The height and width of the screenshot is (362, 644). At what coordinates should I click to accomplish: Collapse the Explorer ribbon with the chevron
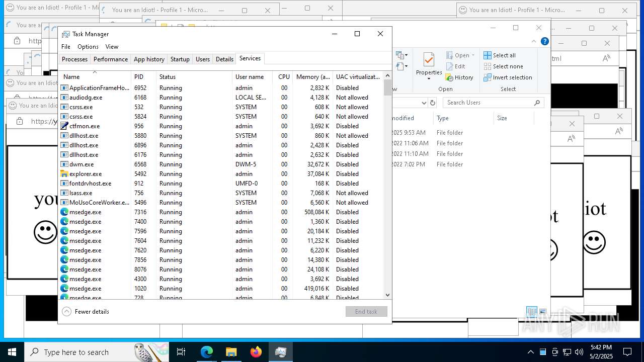(534, 41)
